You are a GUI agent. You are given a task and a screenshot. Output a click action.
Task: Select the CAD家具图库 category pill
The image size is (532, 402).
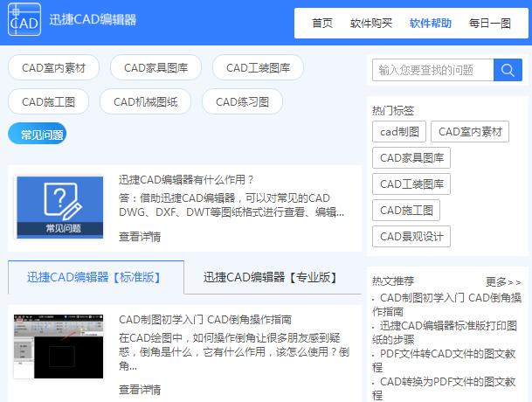pyautogui.click(x=155, y=67)
